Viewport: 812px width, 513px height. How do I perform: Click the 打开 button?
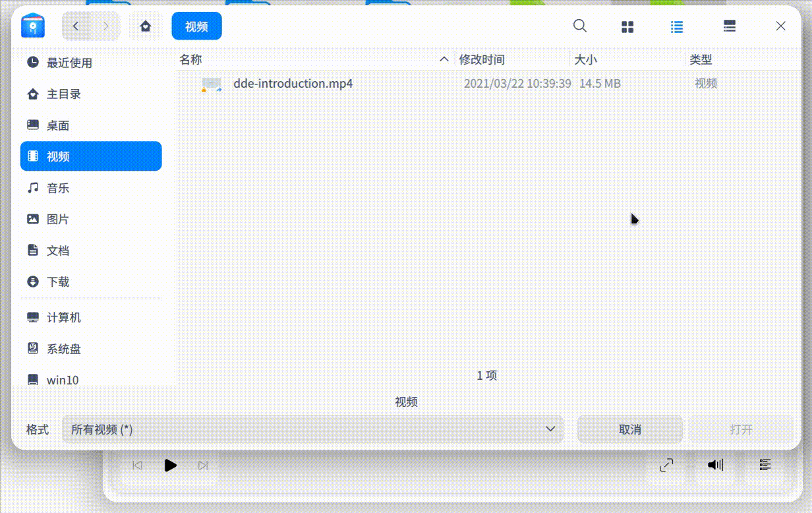[741, 429]
